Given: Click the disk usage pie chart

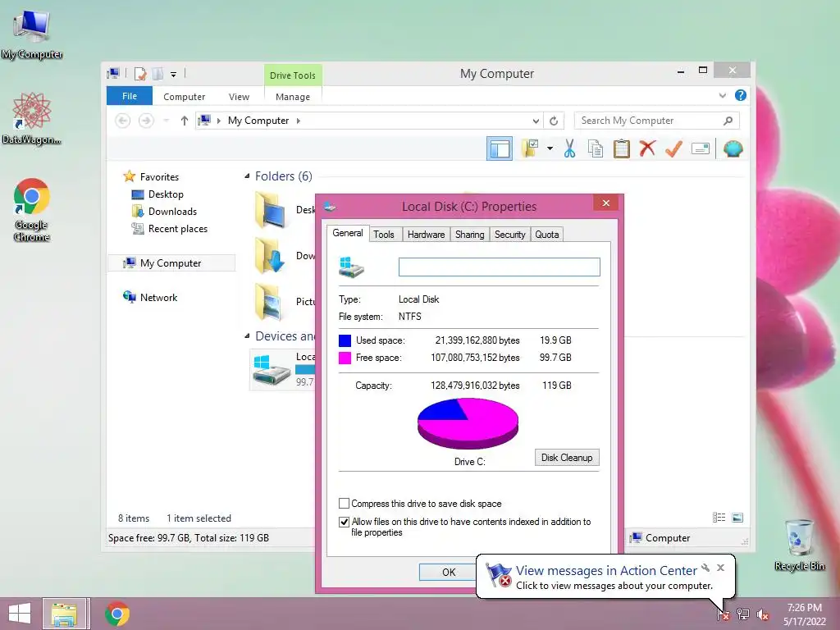Looking at the screenshot, I should tap(468, 423).
